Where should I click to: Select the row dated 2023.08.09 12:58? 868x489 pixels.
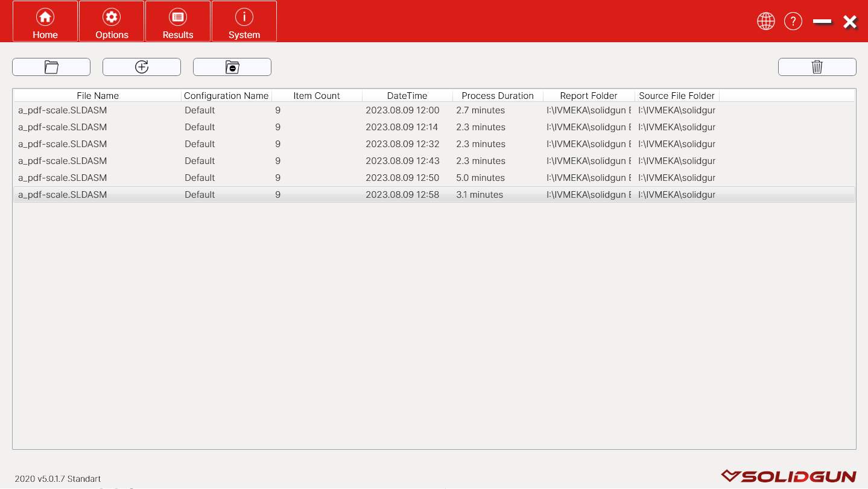tap(434, 195)
